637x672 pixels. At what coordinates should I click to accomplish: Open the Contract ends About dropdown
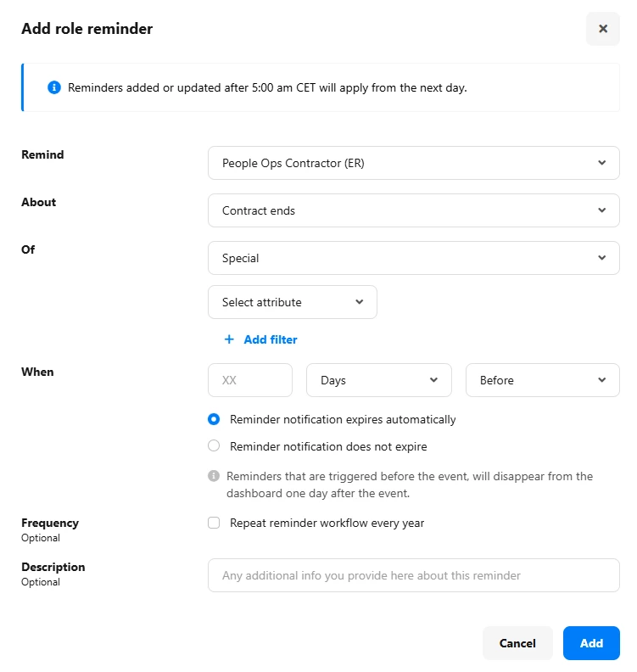coord(413,210)
